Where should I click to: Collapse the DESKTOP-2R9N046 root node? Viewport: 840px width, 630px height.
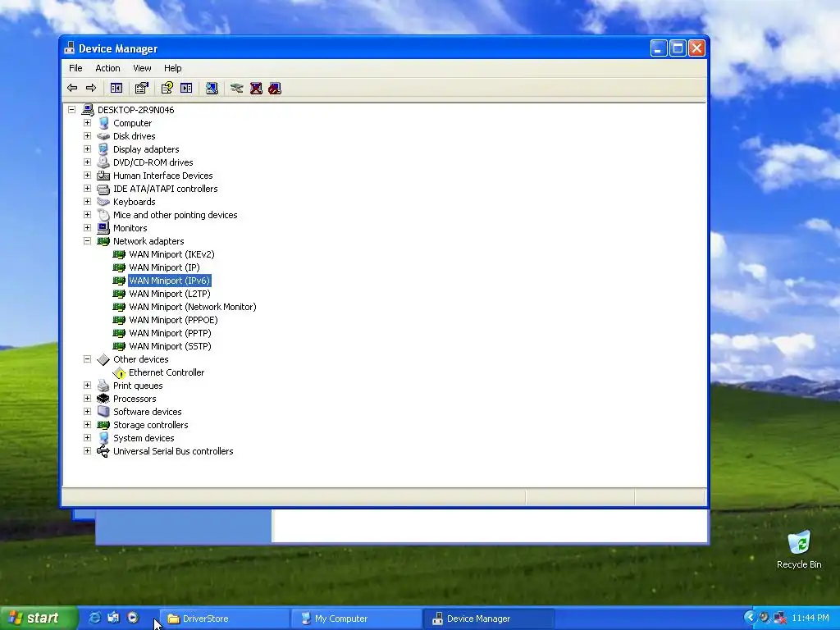[x=72, y=110]
